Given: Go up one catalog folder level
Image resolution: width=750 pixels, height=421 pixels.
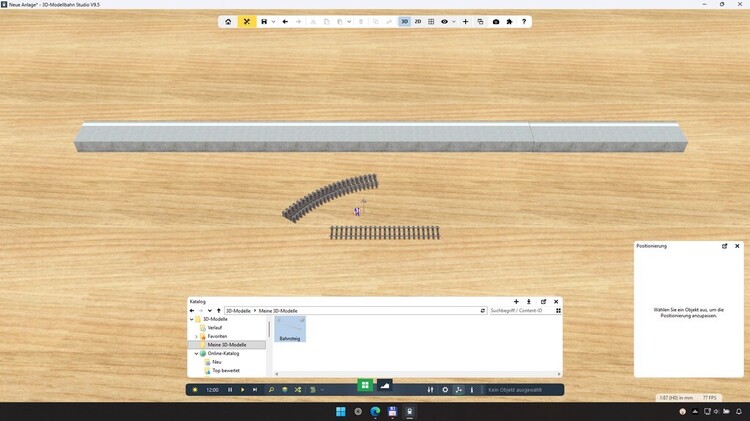Looking at the screenshot, I should pyautogui.click(x=219, y=310).
